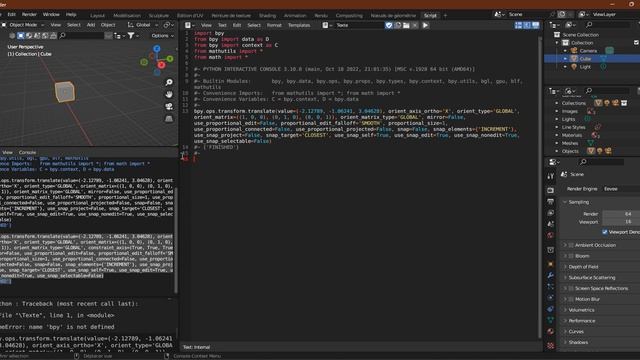This screenshot has height=360, width=640.
Task: Open the Texture properties tab
Action: click(551, 345)
